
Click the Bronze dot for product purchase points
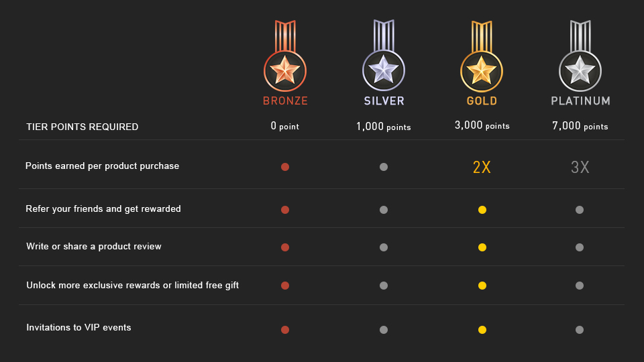(x=285, y=167)
